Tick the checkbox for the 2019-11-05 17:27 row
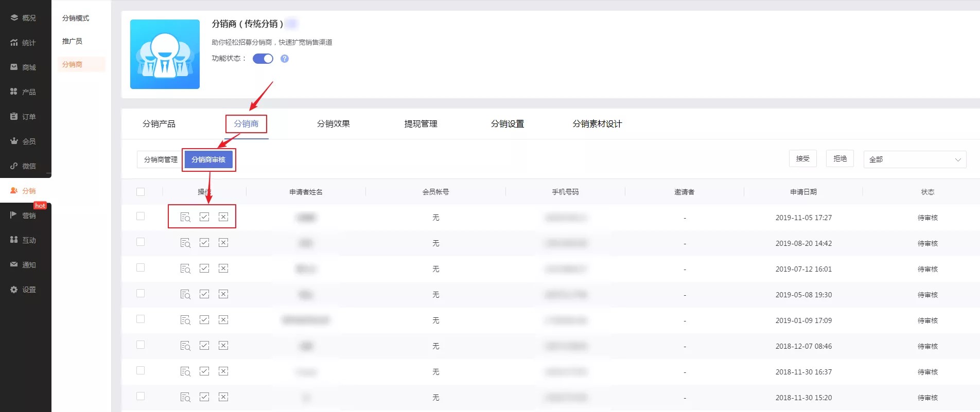Viewport: 980px width, 412px height. pos(141,216)
